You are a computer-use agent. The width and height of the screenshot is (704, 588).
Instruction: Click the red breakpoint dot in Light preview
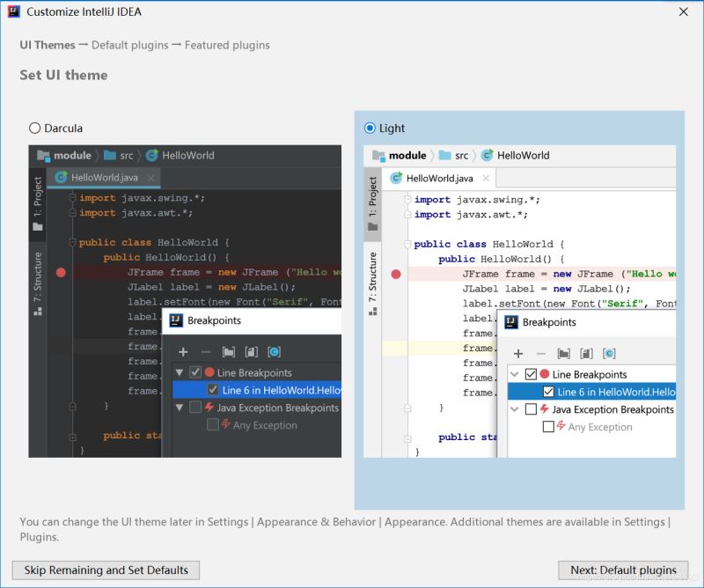point(396,275)
